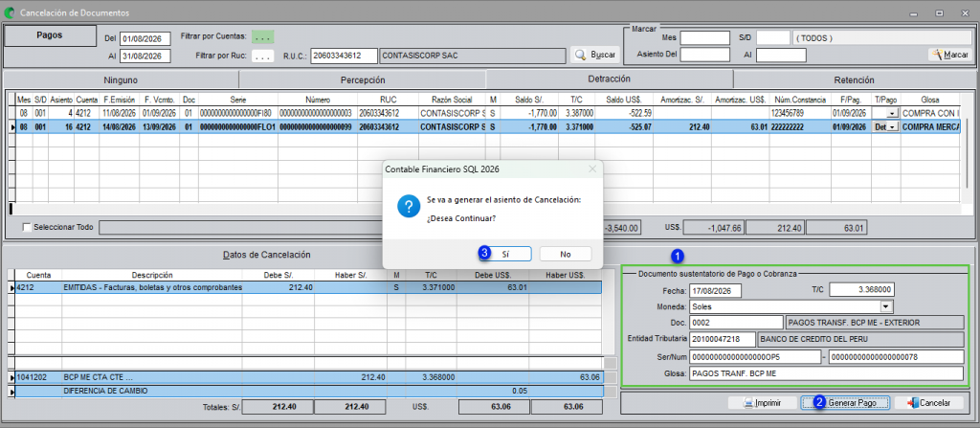The height and width of the screenshot is (428, 980).
Task: Close the Cancelación de Documentos window
Action: click(963, 12)
